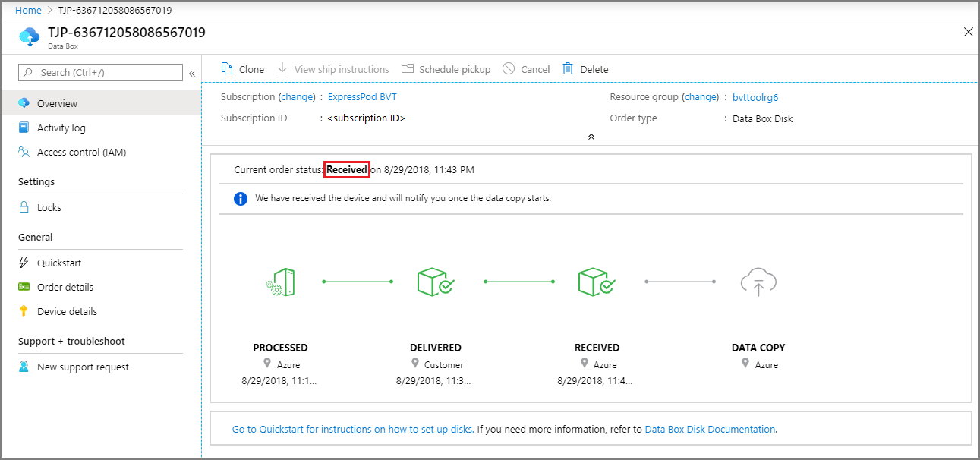Collapse the sidebar with the double chevron

[x=192, y=73]
